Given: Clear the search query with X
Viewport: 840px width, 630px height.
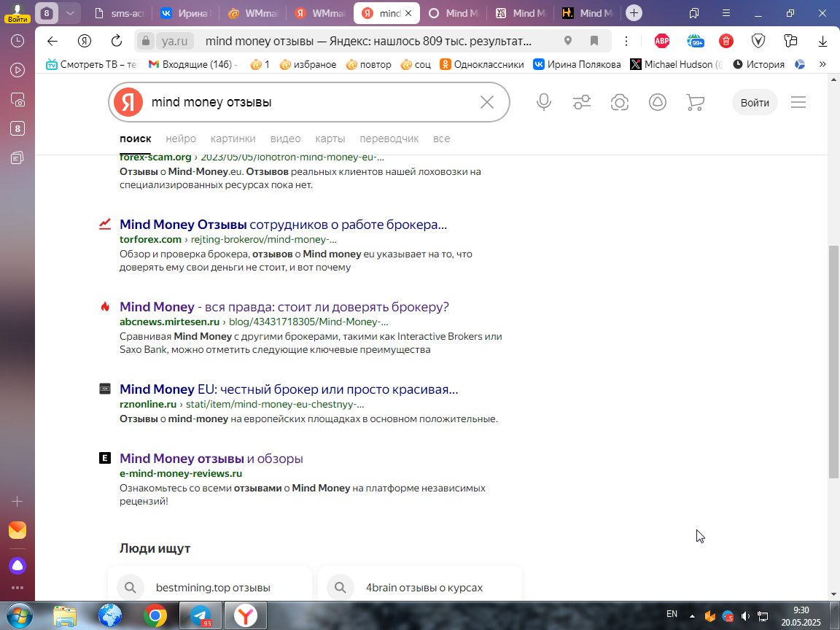Looking at the screenshot, I should 487,102.
